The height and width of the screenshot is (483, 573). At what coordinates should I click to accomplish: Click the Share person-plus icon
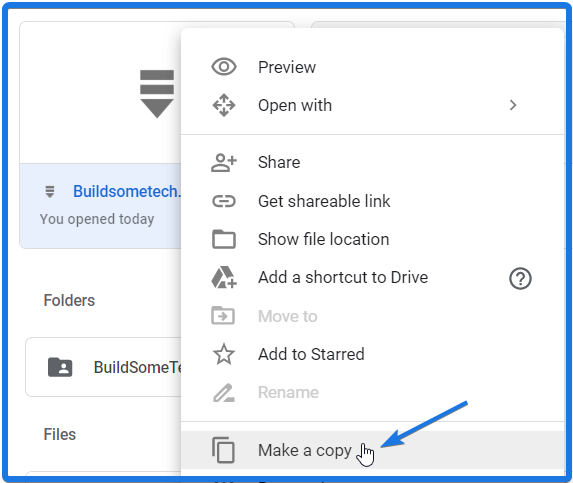coord(224,163)
